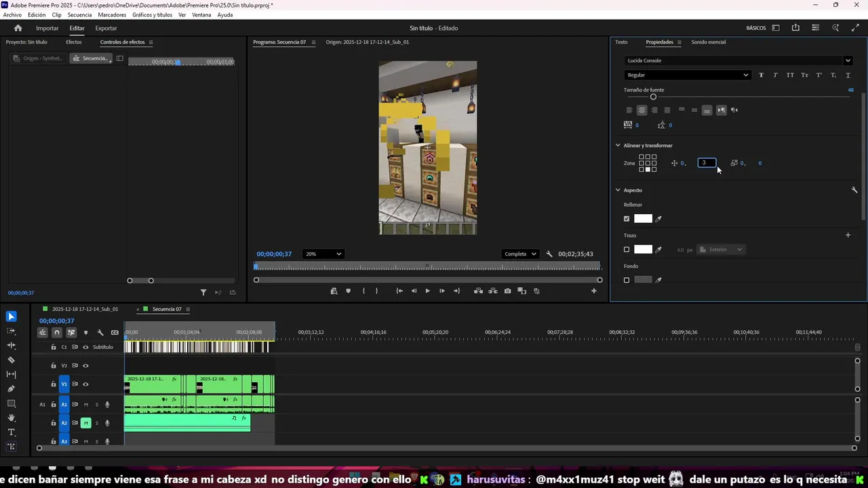Select the Pen tool
The height and width of the screenshot is (488, 868).
click(12, 389)
